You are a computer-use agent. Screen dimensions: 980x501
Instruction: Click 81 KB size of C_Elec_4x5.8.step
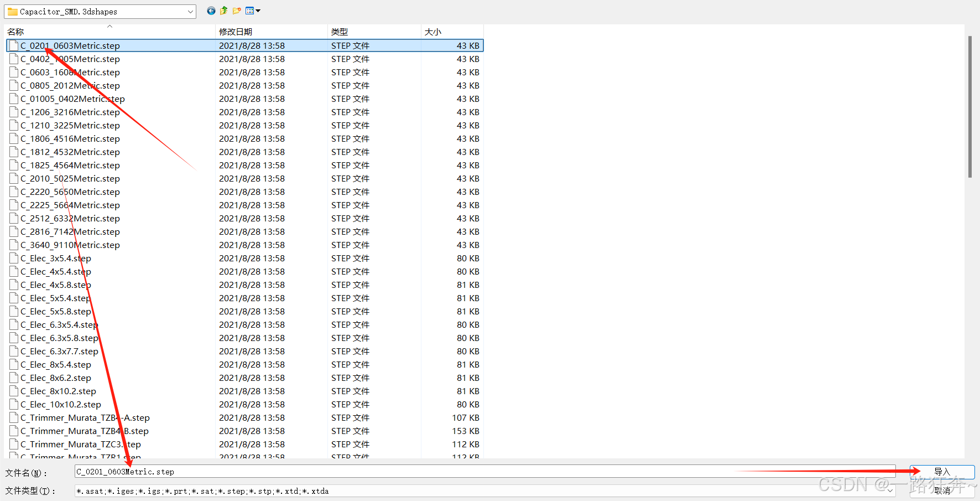(x=468, y=285)
